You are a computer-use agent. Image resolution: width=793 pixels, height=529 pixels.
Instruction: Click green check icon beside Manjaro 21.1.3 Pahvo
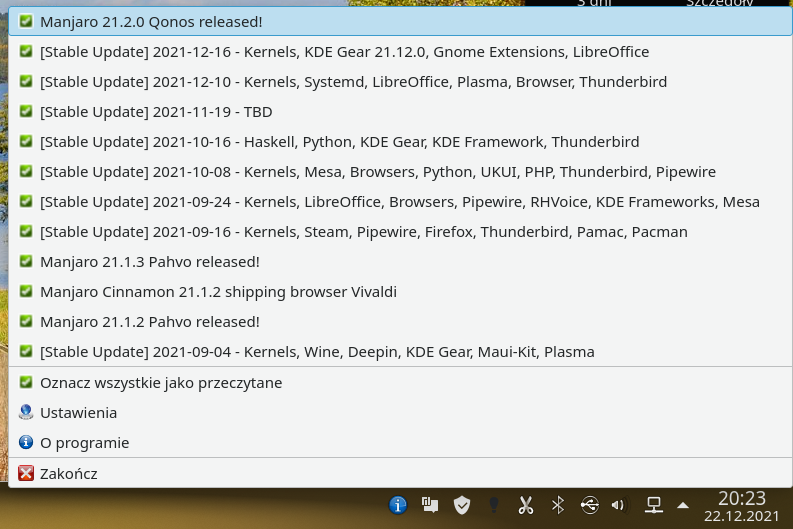[x=26, y=261]
